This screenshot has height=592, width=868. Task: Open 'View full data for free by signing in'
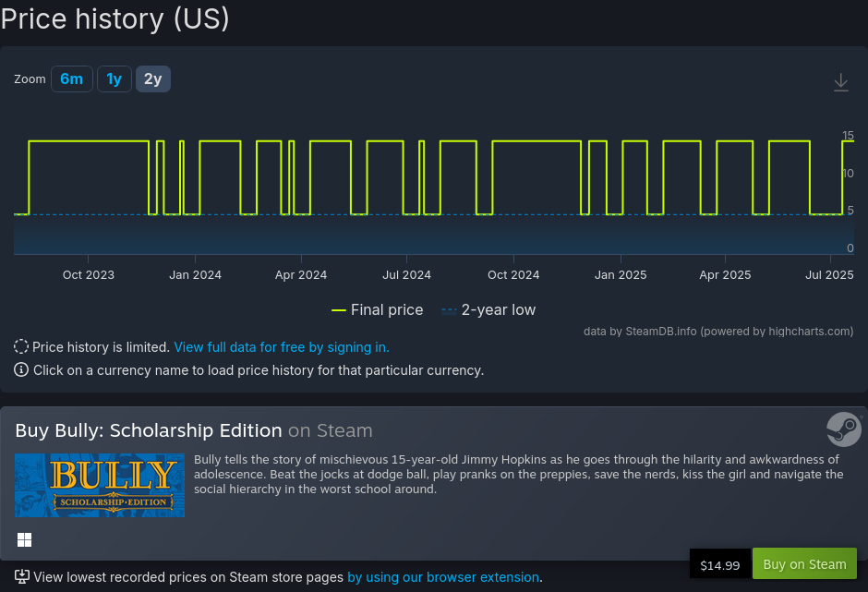point(282,347)
